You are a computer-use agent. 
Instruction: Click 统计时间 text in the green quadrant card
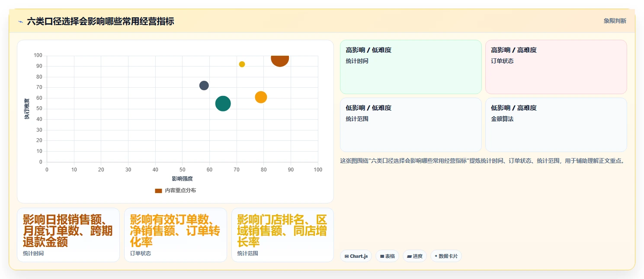[357, 61]
